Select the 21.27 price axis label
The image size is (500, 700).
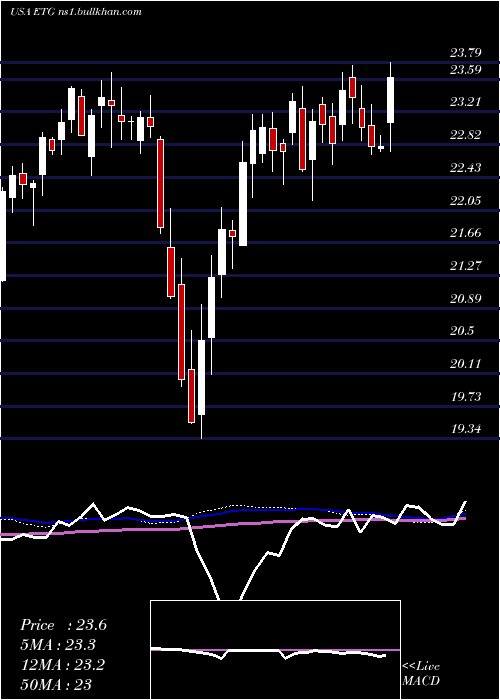[x=466, y=266]
